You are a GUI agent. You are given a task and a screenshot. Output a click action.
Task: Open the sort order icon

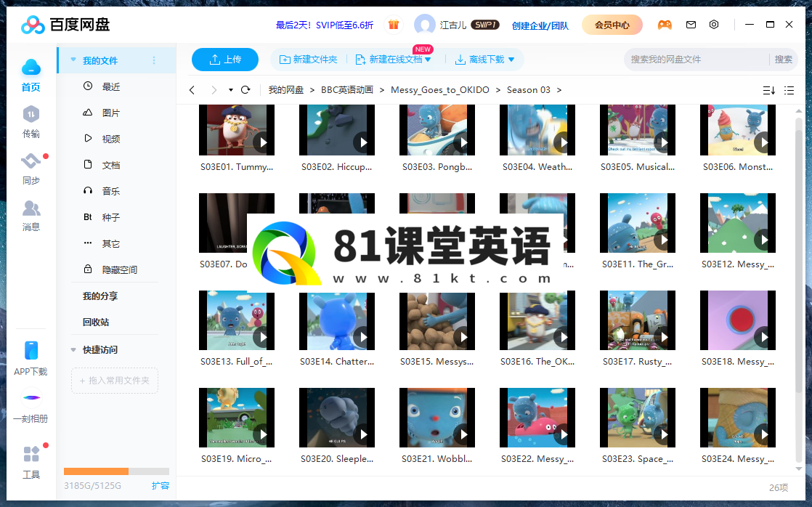pyautogui.click(x=769, y=90)
